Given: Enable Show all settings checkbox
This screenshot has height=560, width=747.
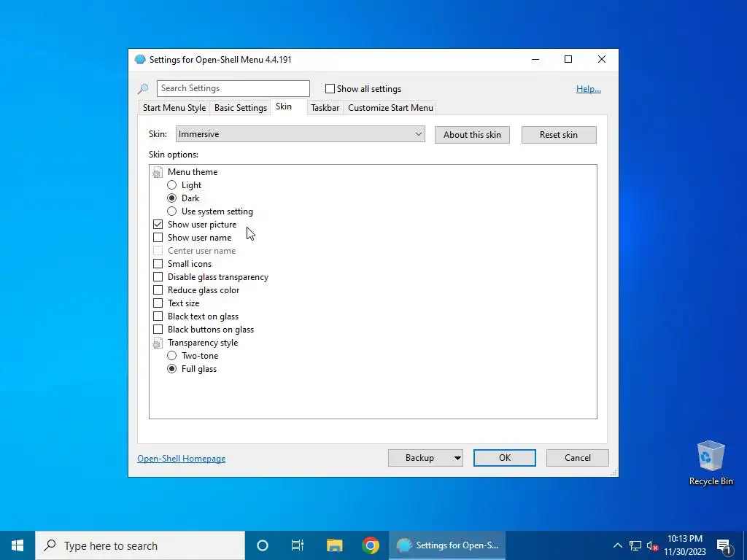Looking at the screenshot, I should coord(330,88).
